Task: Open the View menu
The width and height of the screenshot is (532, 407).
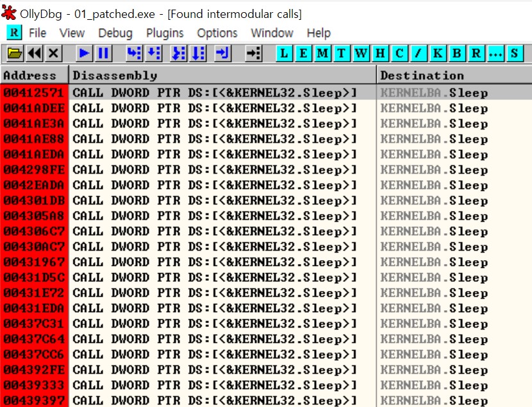Action: [x=72, y=33]
